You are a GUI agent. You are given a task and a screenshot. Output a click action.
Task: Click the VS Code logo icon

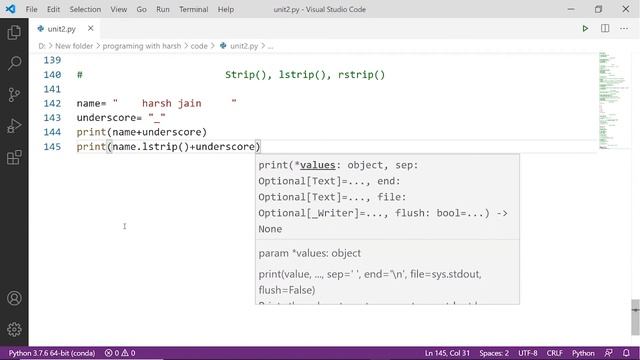(11, 9)
